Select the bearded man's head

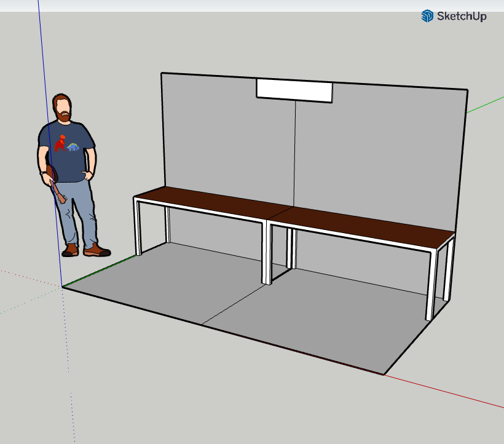click(62, 109)
